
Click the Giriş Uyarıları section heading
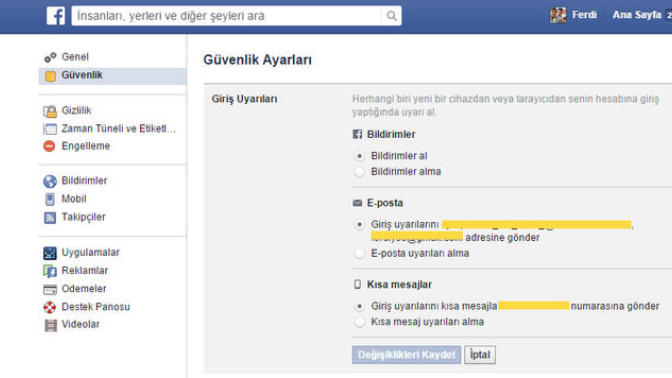click(244, 99)
